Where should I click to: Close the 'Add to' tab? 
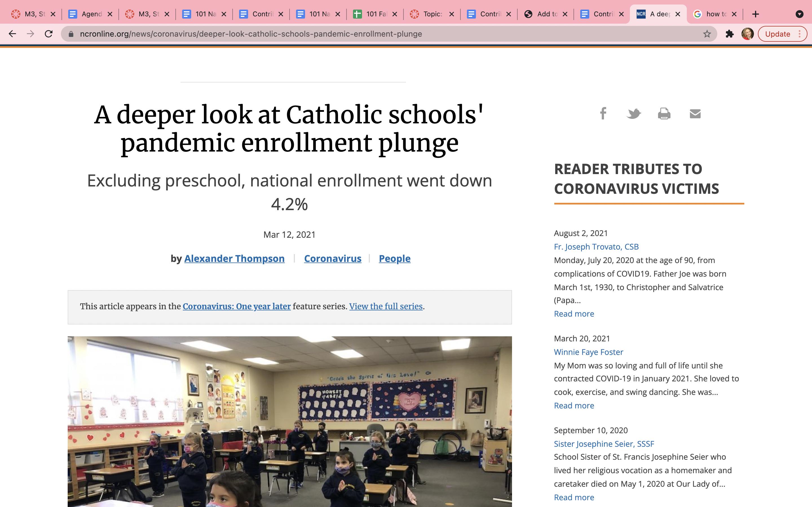[565, 14]
